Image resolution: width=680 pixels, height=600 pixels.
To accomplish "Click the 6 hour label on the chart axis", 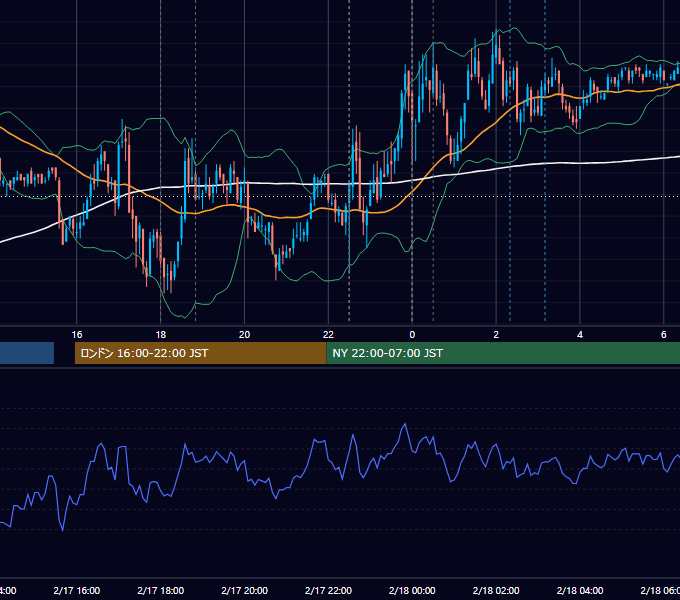I will (x=664, y=335).
